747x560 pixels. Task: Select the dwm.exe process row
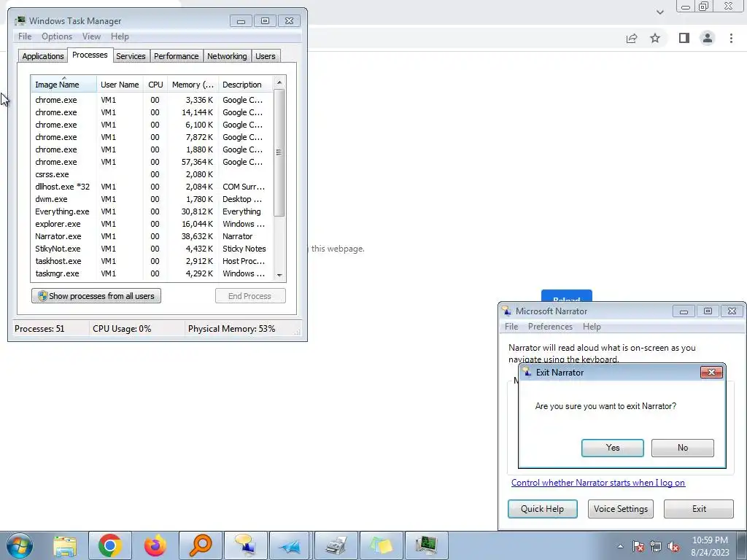(152, 199)
